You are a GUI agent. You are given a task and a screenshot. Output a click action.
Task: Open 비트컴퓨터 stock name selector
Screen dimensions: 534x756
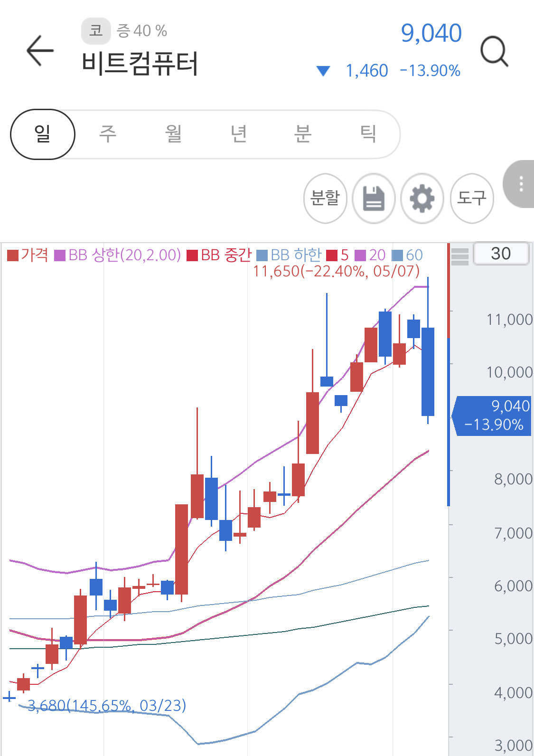pos(140,64)
